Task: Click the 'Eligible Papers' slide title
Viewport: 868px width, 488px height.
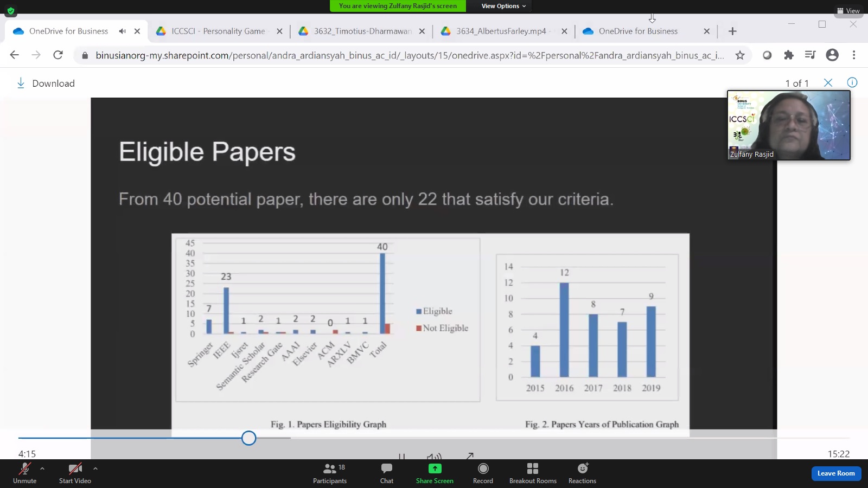Action: point(207,152)
